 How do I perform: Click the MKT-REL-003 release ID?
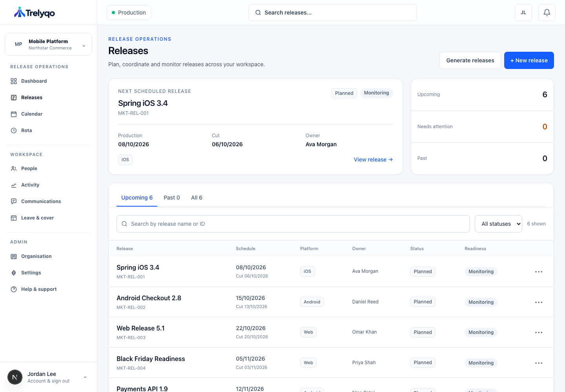pyautogui.click(x=131, y=338)
